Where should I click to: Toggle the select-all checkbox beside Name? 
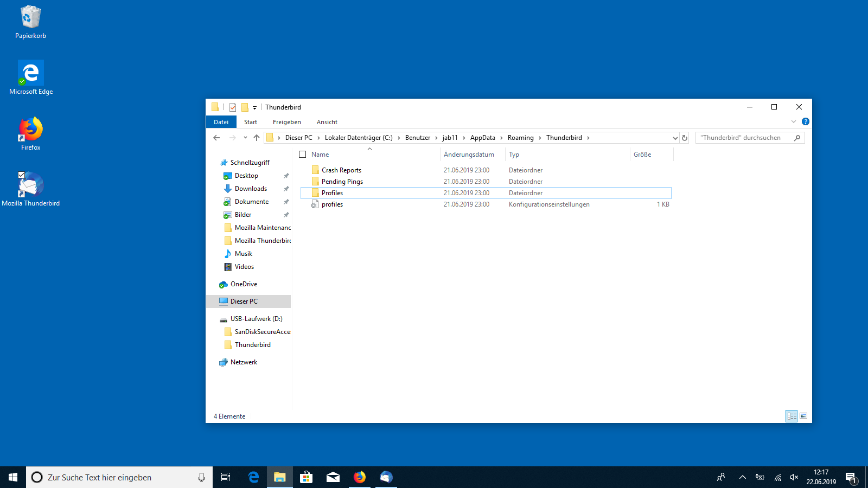[x=303, y=155]
